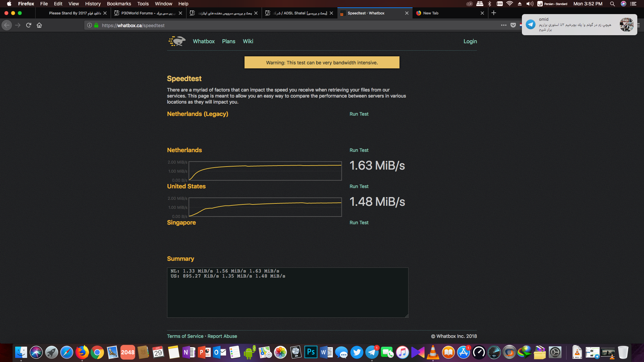Open Notification Center from the menu bar
This screenshot has height=362, width=644.
point(633,4)
